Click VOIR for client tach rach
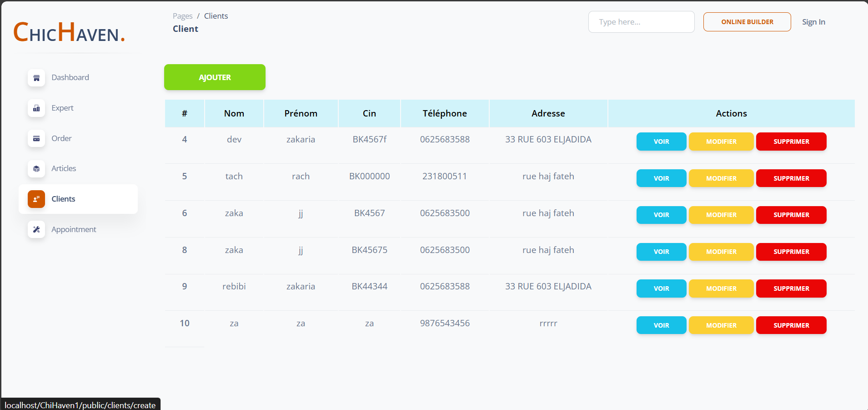Viewport: 868px width, 410px height. click(661, 178)
